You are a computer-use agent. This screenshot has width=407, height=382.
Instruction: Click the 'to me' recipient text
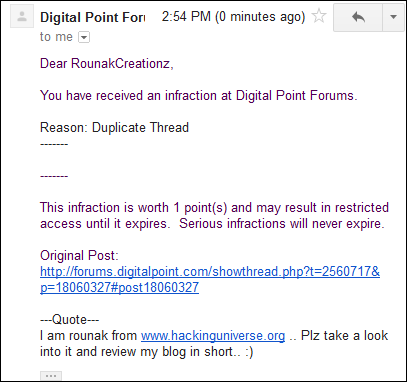point(56,37)
